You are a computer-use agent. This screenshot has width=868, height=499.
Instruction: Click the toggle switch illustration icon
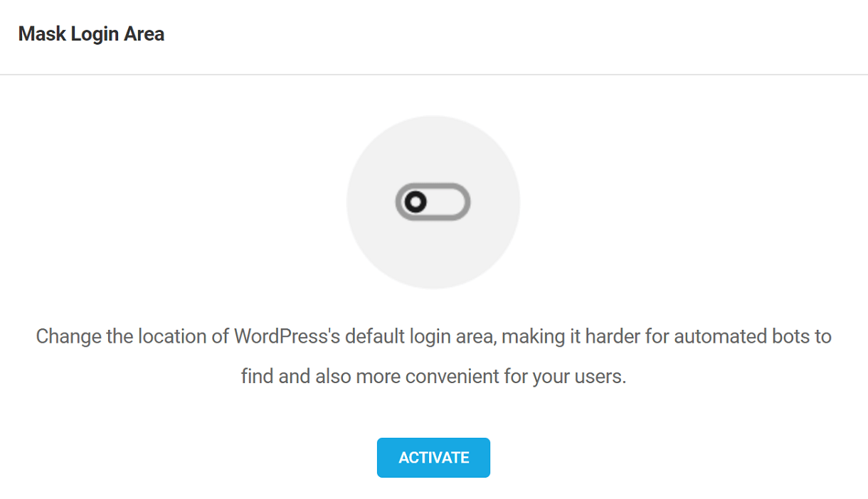point(433,203)
